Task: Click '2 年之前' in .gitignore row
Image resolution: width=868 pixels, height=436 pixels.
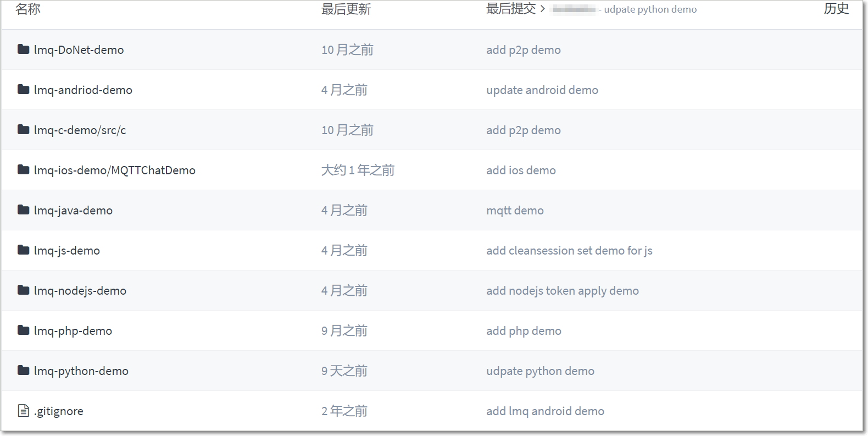Action: coord(344,411)
